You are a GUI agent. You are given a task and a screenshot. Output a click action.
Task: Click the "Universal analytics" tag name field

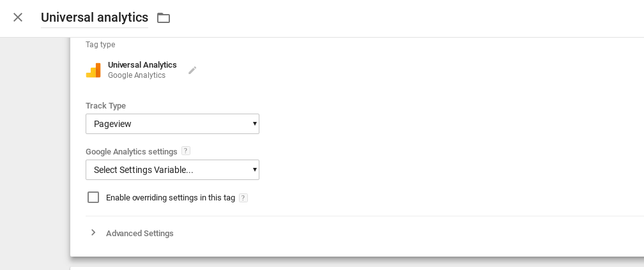coord(95,18)
